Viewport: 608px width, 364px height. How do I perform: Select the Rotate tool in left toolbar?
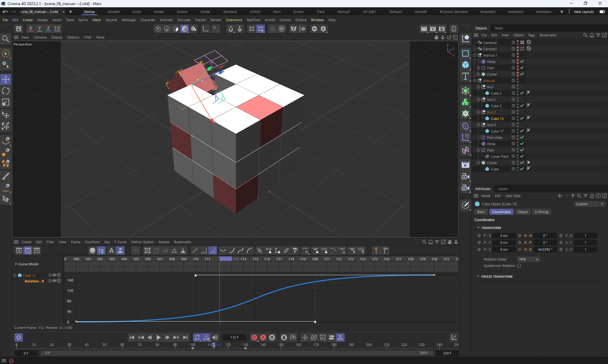(6, 91)
